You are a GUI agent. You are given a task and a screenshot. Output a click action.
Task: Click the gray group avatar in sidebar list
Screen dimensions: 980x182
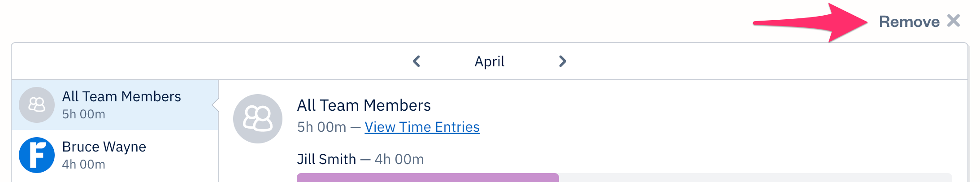37,105
